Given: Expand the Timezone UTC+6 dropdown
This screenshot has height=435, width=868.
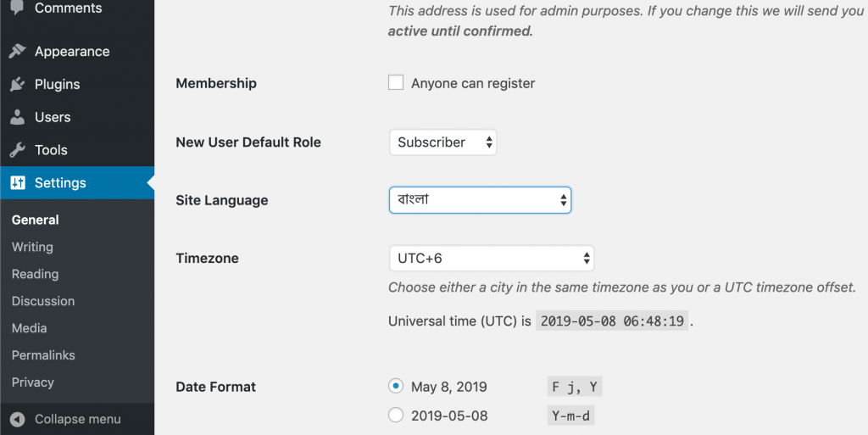Looking at the screenshot, I should coord(492,259).
